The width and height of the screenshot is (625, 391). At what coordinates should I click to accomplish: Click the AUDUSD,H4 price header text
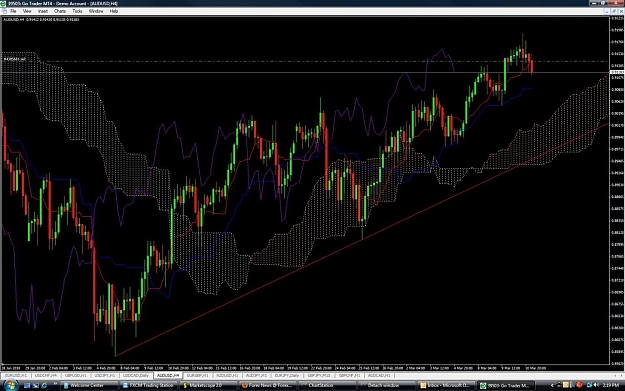pos(41,19)
